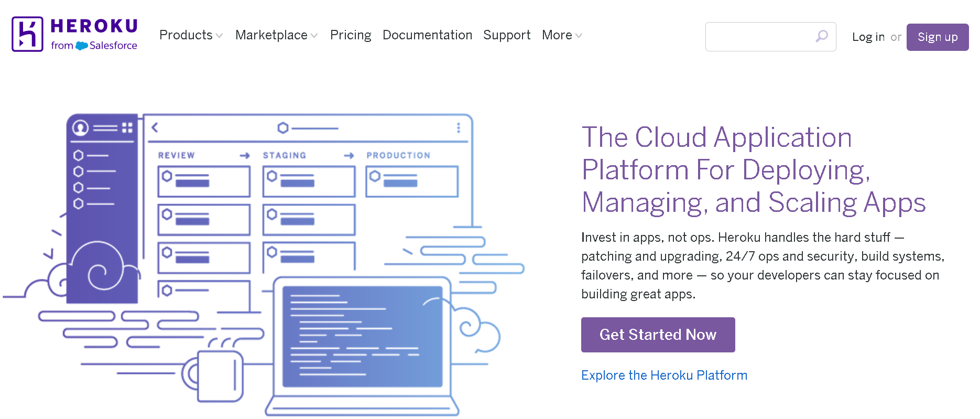Click the Log in link
Image resolution: width=980 pixels, height=419 pixels.
(x=868, y=37)
